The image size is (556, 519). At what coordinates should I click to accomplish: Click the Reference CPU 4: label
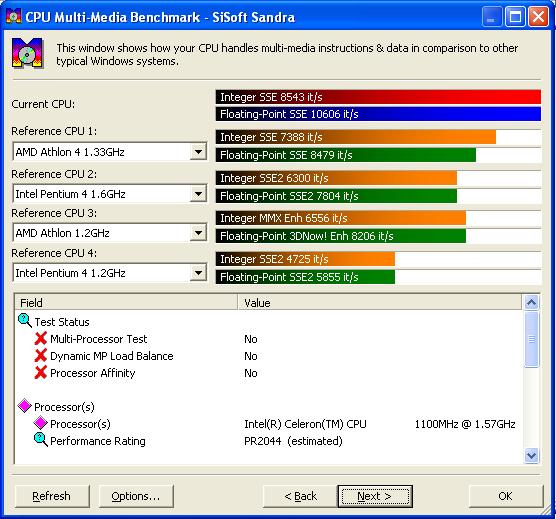click(x=54, y=253)
